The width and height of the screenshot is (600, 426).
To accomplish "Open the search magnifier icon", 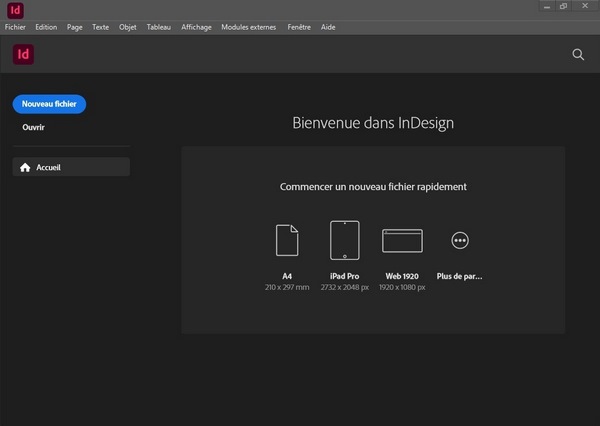I will (x=578, y=54).
